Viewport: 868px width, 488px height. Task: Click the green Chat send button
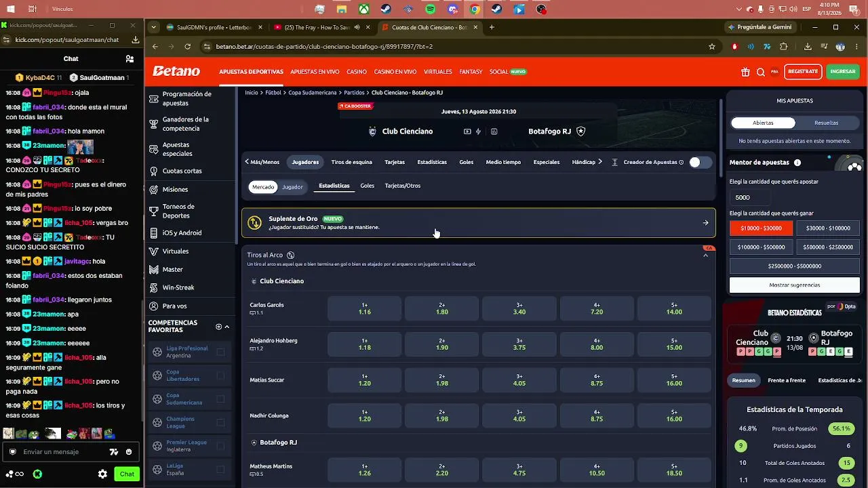pos(127,474)
